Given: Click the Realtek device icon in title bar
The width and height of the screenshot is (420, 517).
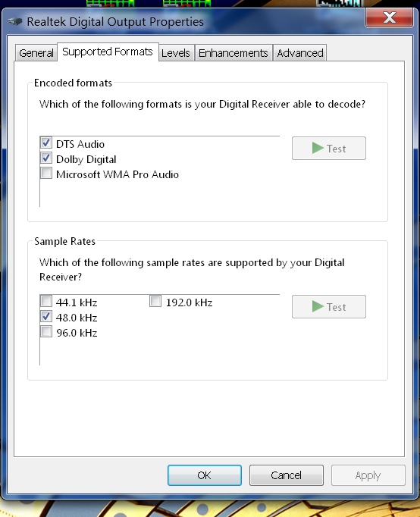Looking at the screenshot, I should pyautogui.click(x=14, y=22).
